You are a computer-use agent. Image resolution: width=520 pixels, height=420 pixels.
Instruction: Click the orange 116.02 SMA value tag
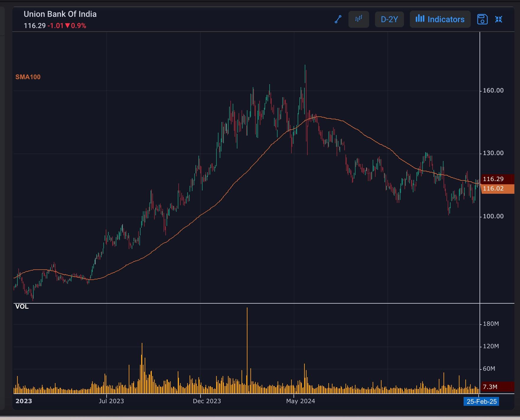click(x=497, y=188)
